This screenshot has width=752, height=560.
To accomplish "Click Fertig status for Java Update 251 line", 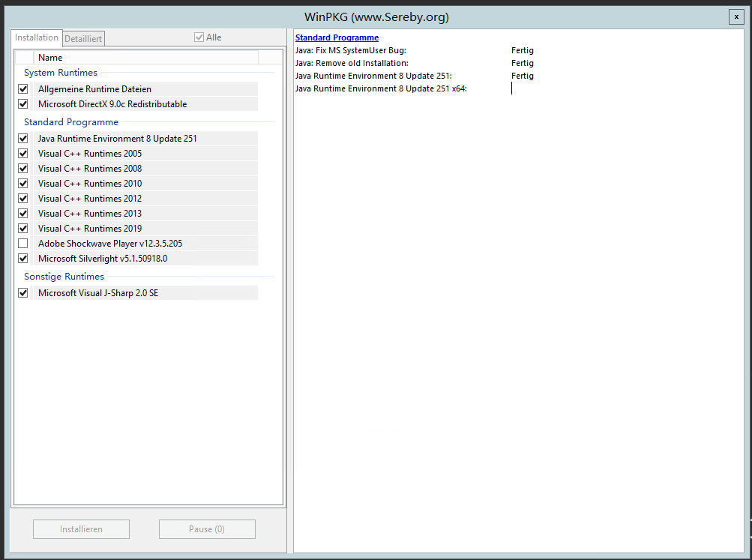I will click(523, 76).
